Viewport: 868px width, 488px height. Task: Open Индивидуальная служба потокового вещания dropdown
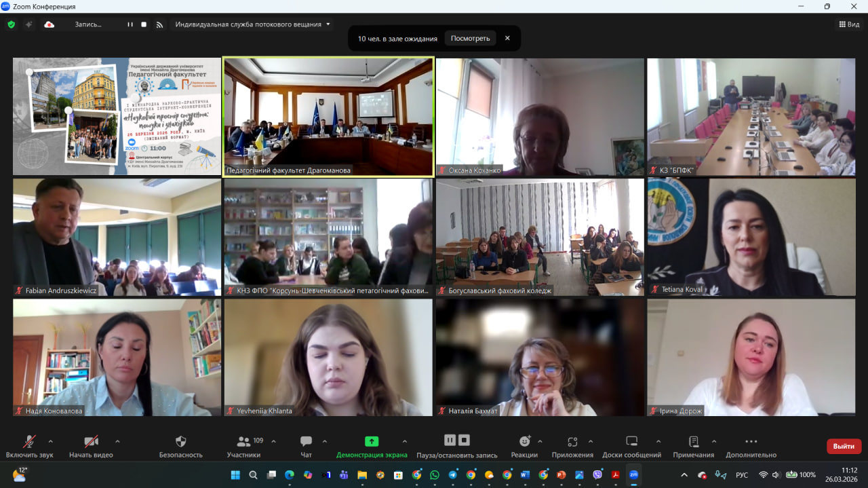(253, 24)
